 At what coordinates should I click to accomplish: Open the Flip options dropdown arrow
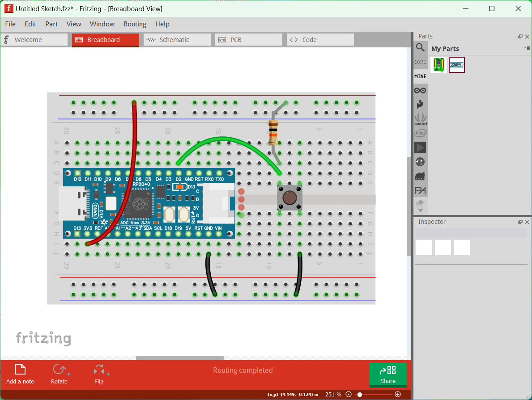pyautogui.click(x=108, y=374)
